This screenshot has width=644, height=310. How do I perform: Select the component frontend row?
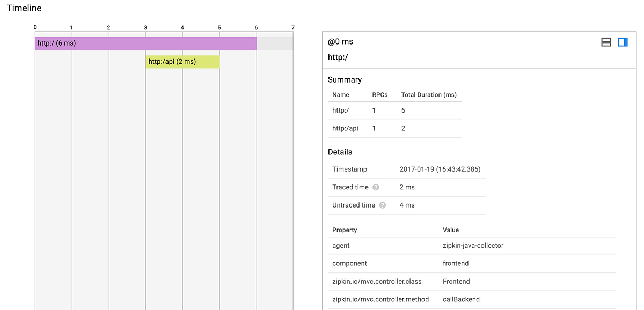[x=472, y=264]
